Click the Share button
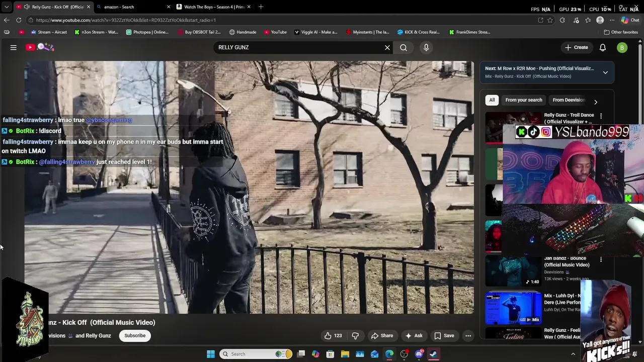Screen dimensions: 644x362 [382, 336]
